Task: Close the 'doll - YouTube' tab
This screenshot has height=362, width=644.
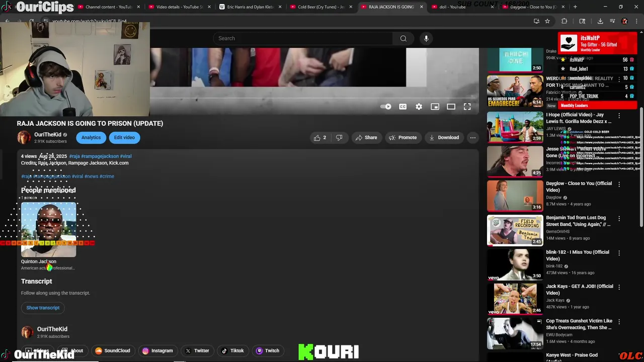Action: (x=492, y=7)
